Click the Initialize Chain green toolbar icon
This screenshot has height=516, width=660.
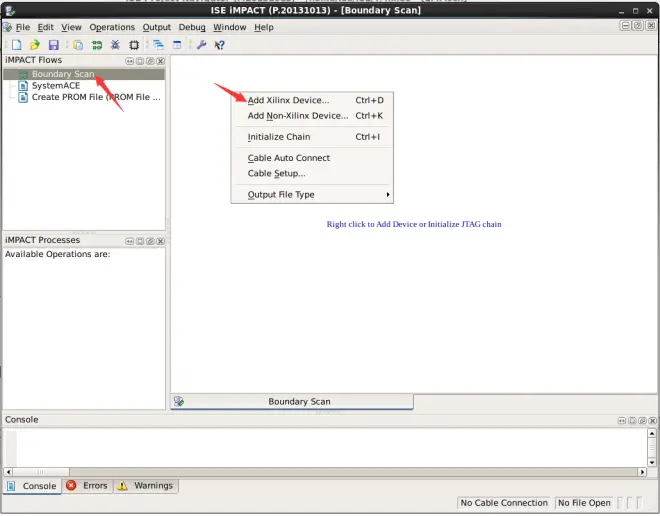coord(97,45)
